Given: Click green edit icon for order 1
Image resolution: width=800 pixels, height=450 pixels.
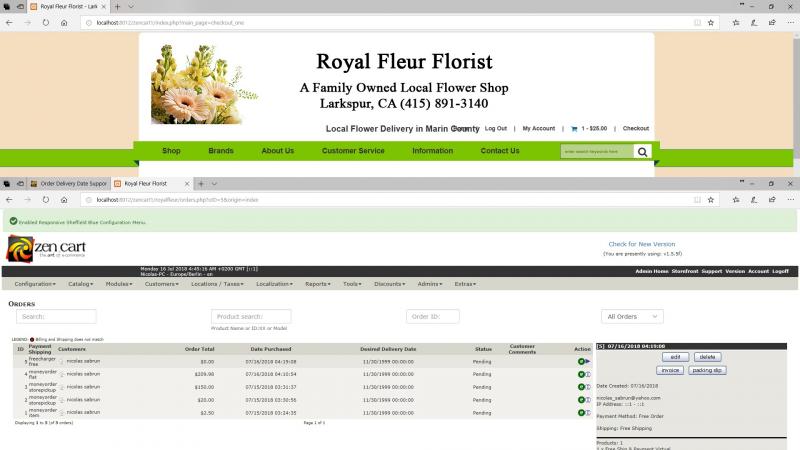Looking at the screenshot, I should (x=581, y=412).
